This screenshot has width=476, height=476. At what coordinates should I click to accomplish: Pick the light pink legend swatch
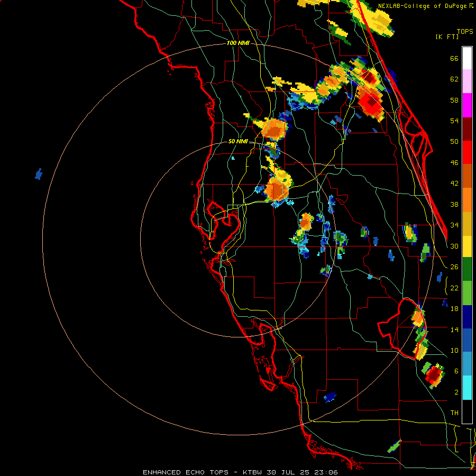pyautogui.click(x=467, y=81)
